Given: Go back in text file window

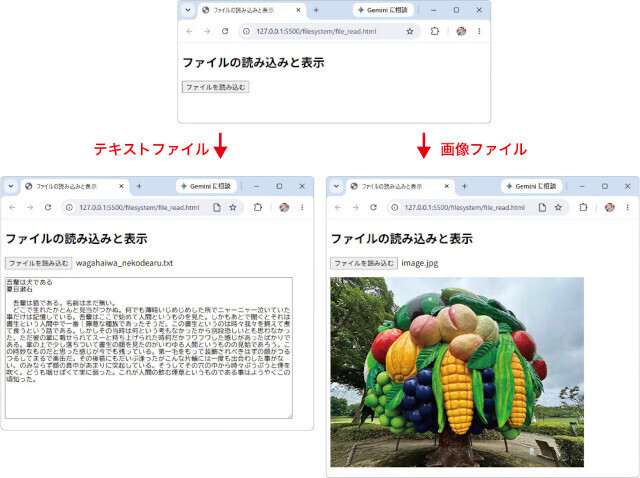Looking at the screenshot, I should tap(12, 208).
